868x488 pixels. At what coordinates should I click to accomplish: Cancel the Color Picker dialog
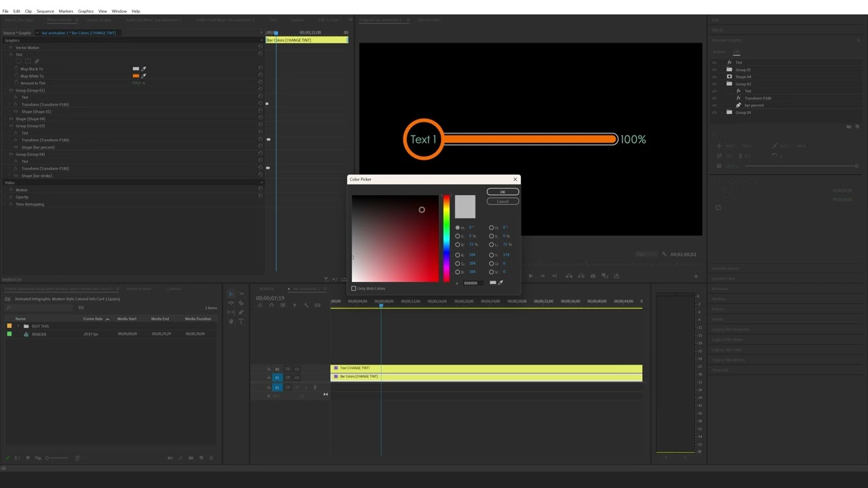(502, 201)
